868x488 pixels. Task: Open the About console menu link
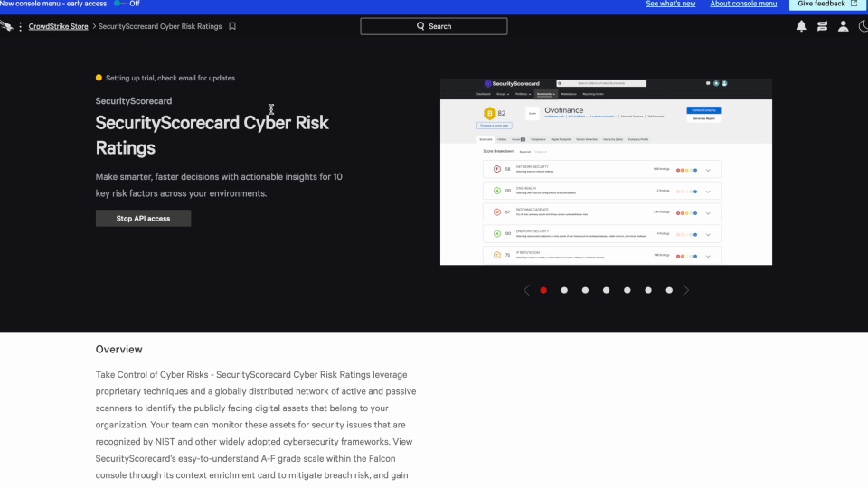pyautogui.click(x=743, y=4)
